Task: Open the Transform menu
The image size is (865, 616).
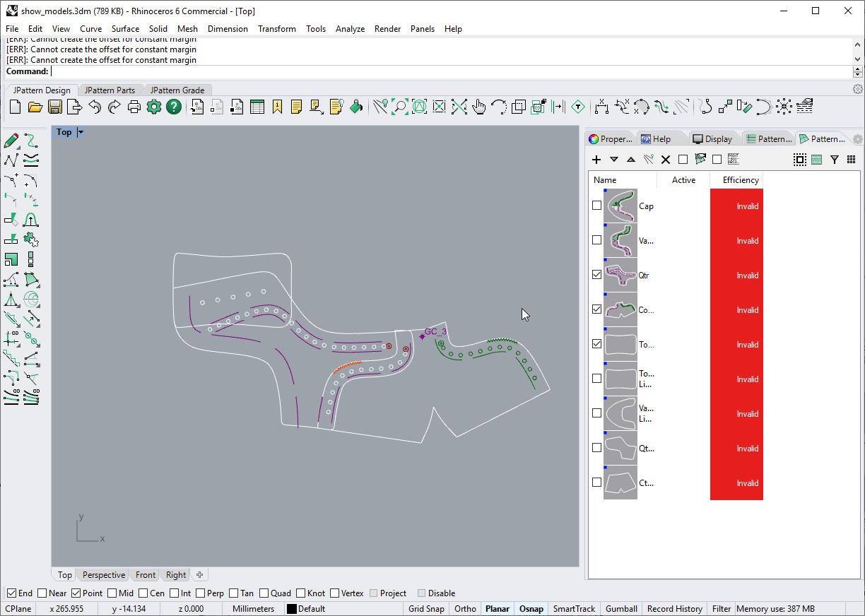Action: pyautogui.click(x=276, y=29)
